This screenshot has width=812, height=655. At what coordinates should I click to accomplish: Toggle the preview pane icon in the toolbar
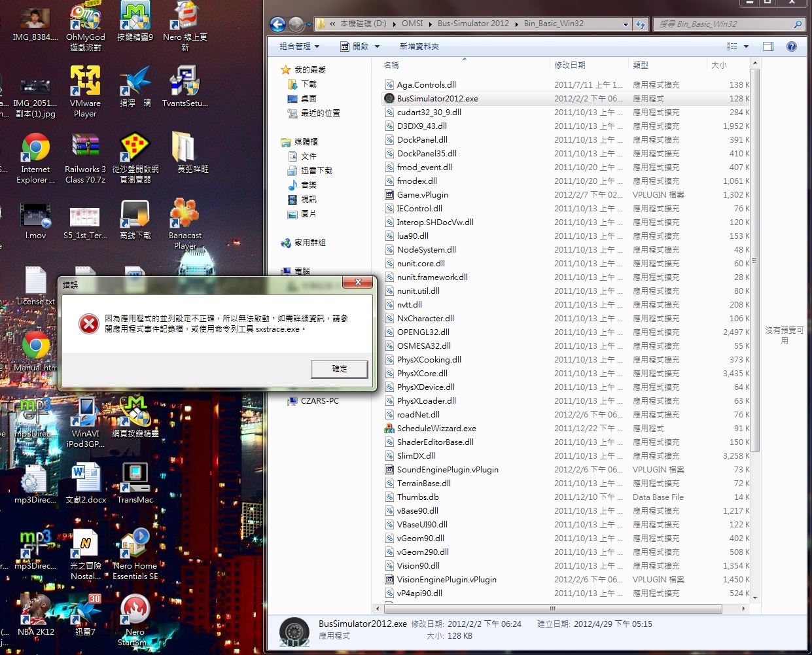(768, 46)
